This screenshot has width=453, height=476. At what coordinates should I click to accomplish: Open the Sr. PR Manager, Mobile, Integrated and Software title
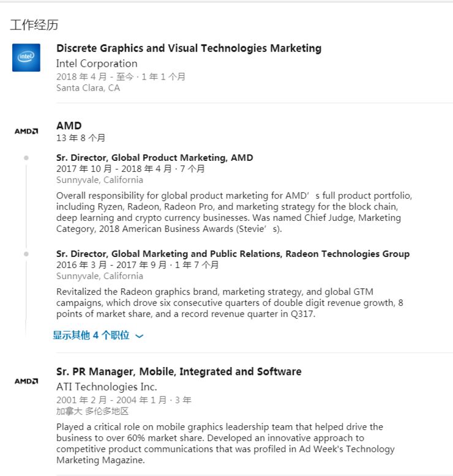179,371
